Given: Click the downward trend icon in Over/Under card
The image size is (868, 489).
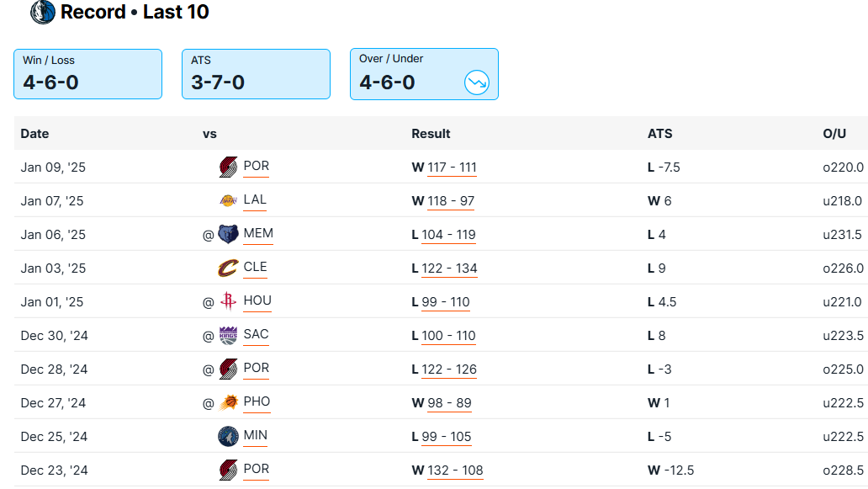Looking at the screenshot, I should tap(477, 82).
